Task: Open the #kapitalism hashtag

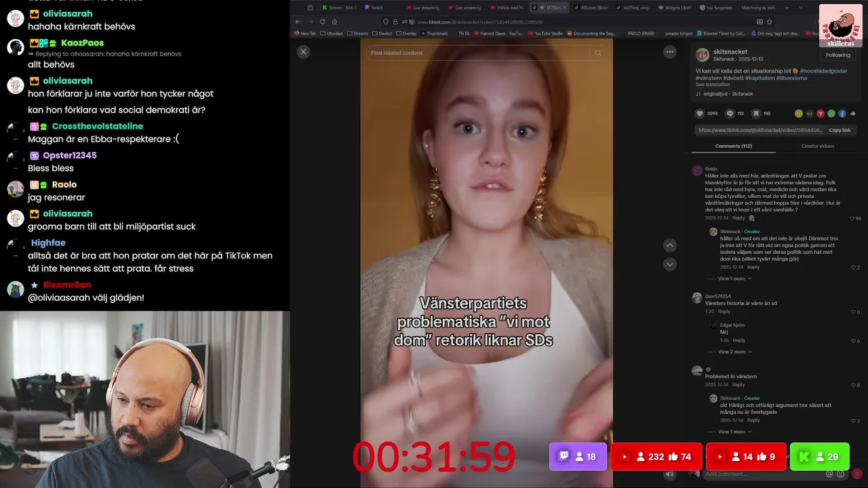Action: (760, 78)
